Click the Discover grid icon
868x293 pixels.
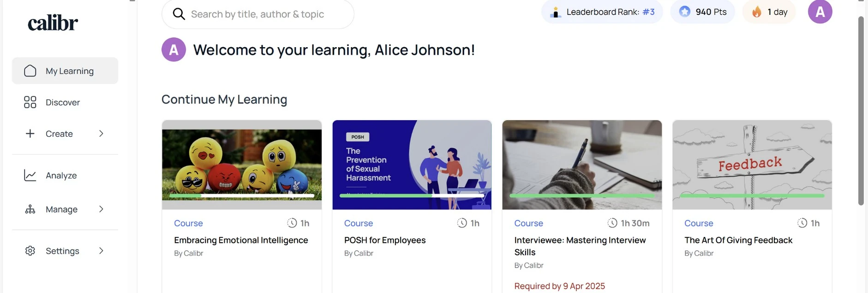(30, 102)
